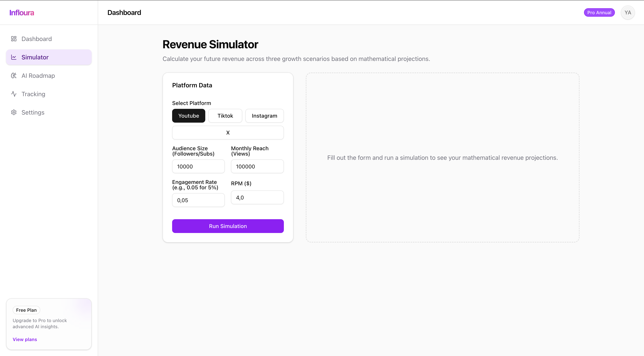
Task: Click the empty results placeholder message
Action: click(443, 158)
